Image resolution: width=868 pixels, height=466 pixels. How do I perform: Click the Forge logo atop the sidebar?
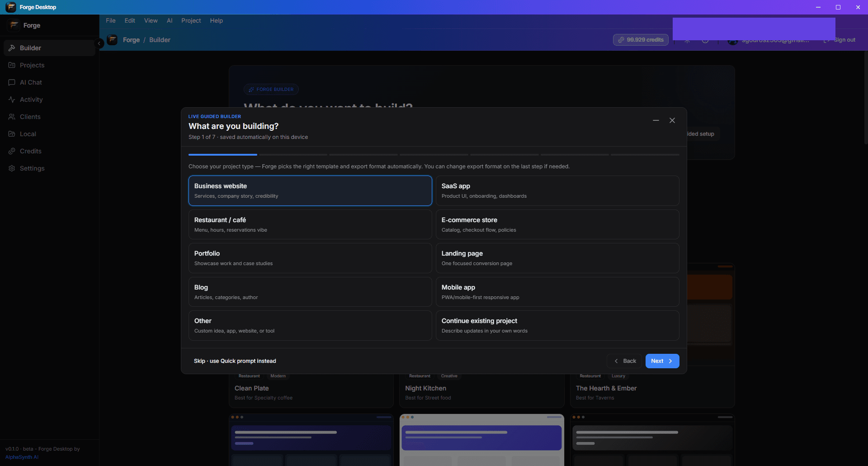[x=14, y=25]
